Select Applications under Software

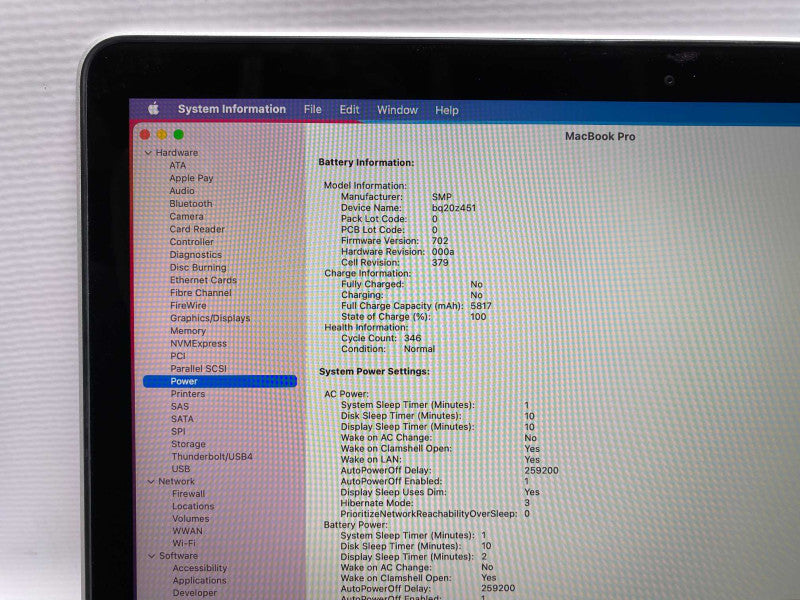[199, 581]
